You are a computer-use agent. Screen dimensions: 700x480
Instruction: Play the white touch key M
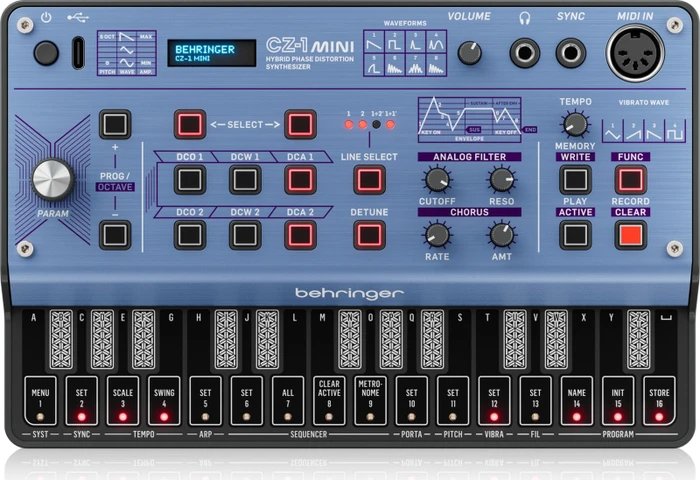[x=323, y=340]
